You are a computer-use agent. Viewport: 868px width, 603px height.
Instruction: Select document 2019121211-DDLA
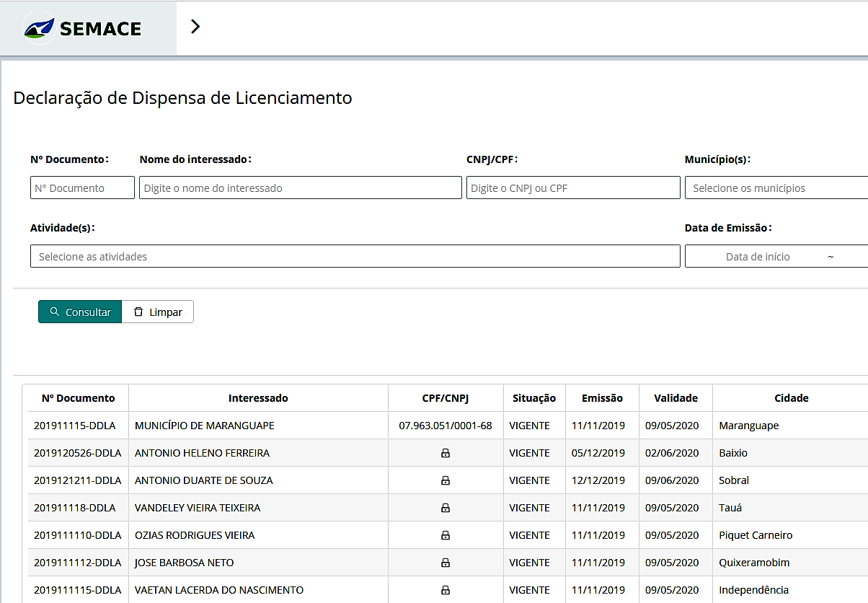pyautogui.click(x=78, y=480)
